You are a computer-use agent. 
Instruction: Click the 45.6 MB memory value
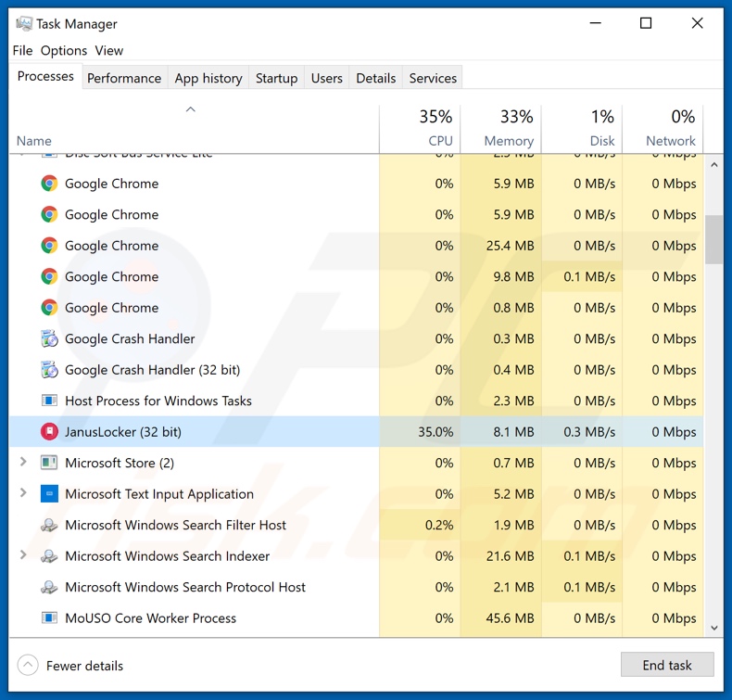coord(510,617)
